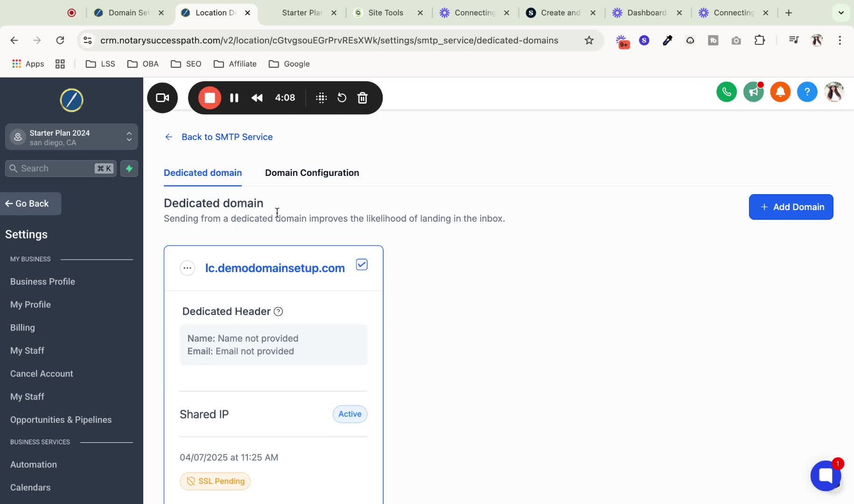Switch to the Dashboard browser tab
Screen dimensions: 854x504
click(x=646, y=13)
